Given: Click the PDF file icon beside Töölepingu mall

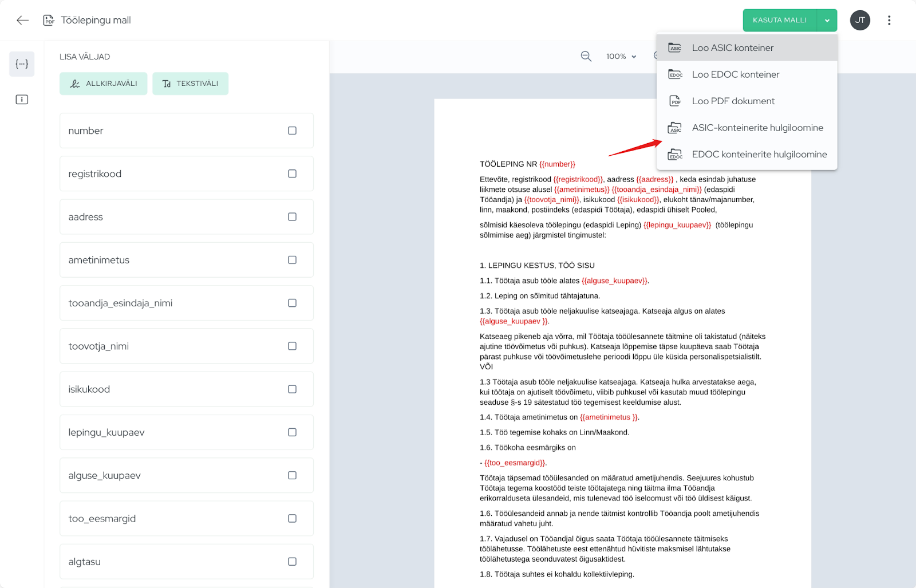Looking at the screenshot, I should pyautogui.click(x=49, y=21).
